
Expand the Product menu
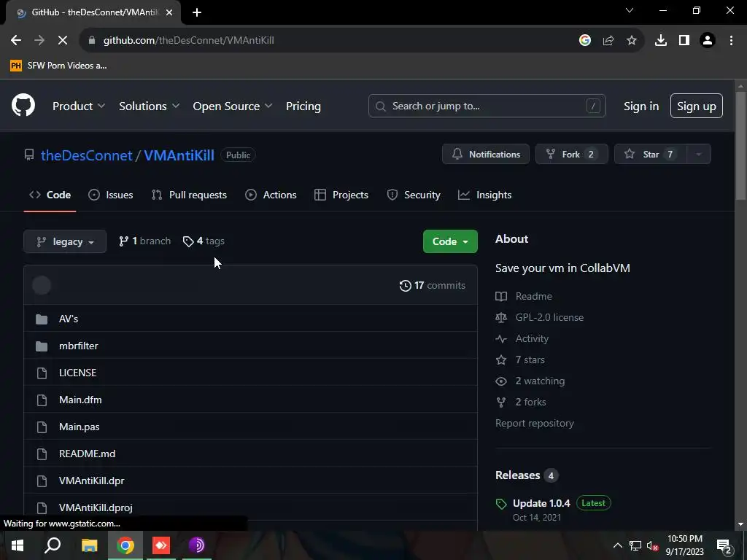79,106
